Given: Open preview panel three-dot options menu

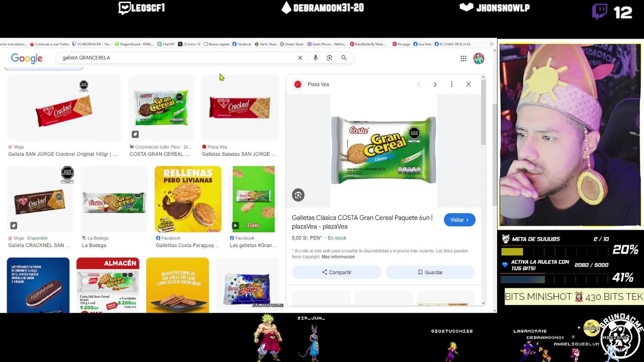Looking at the screenshot, I should tap(452, 84).
